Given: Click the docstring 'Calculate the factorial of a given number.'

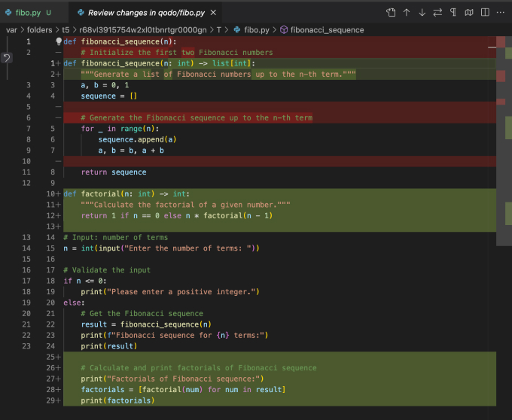Looking at the screenshot, I should pyautogui.click(x=185, y=205).
